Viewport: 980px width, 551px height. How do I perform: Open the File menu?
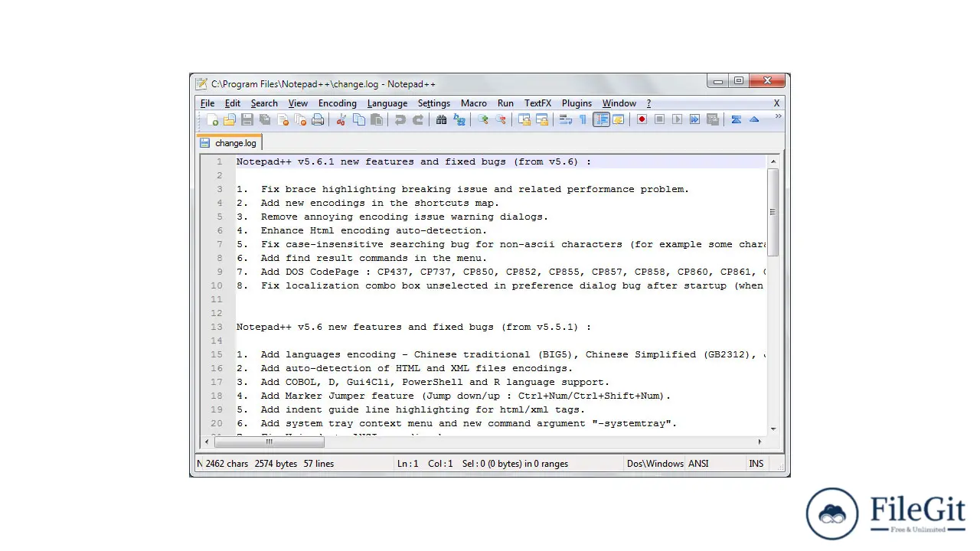click(x=207, y=103)
